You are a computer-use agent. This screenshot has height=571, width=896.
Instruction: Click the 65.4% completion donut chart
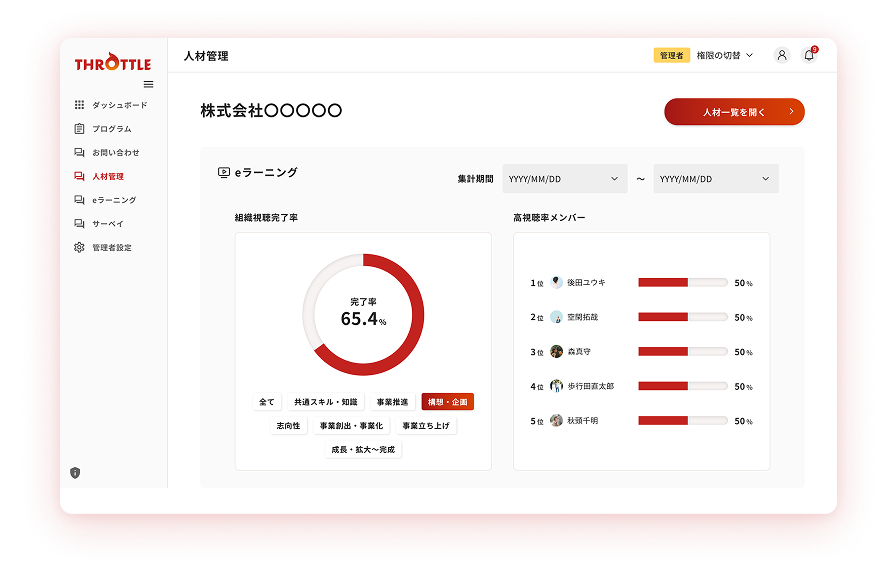click(x=363, y=314)
